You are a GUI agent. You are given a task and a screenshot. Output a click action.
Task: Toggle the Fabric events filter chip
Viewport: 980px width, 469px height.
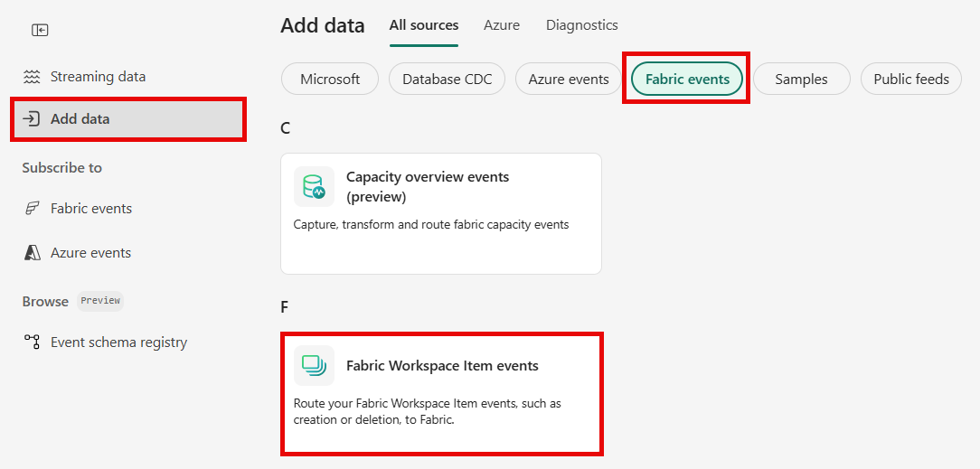pyautogui.click(x=687, y=80)
